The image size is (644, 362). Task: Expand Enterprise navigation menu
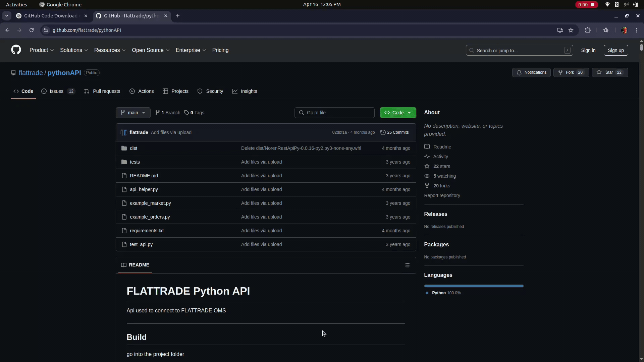[191, 50]
